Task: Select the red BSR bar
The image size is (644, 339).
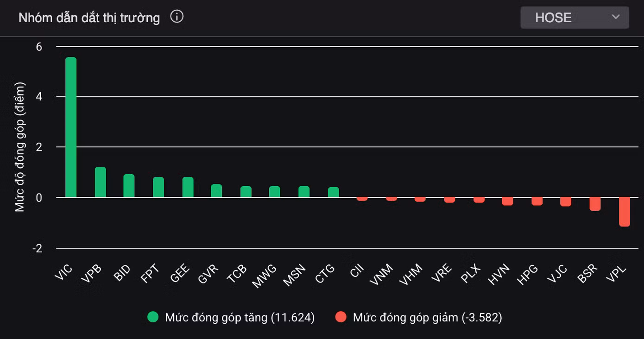Action: (595, 204)
